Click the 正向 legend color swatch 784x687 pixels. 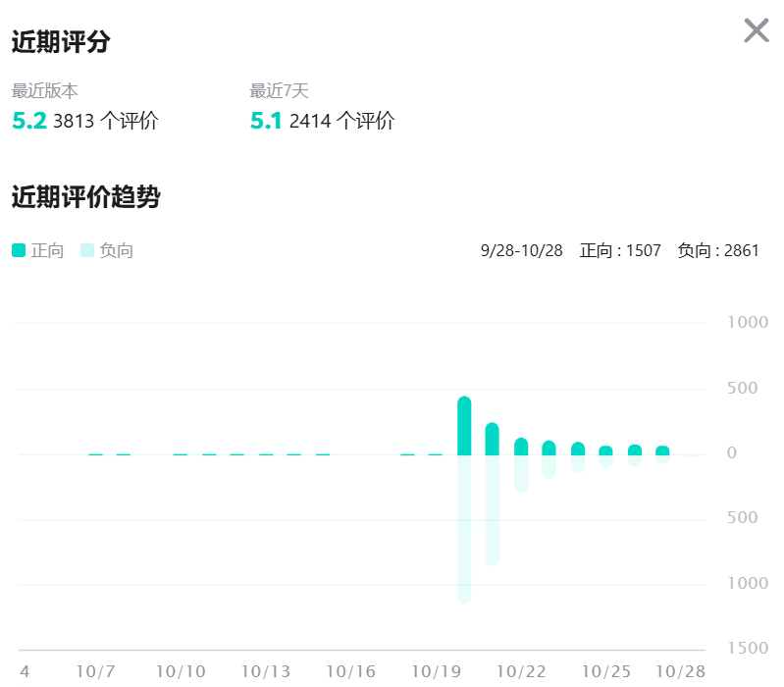[x=19, y=250]
